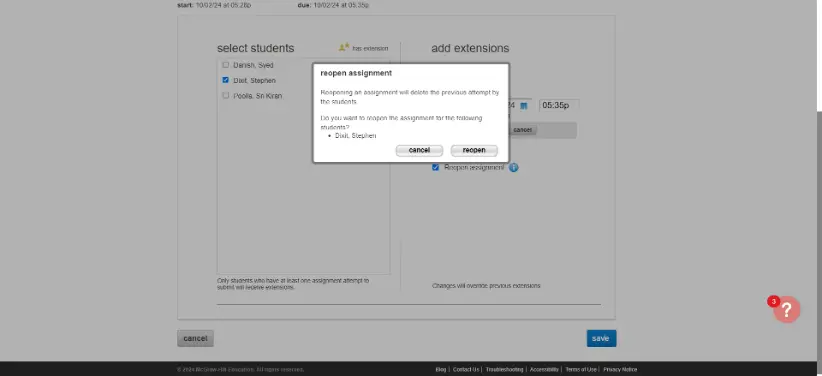This screenshot has height=376, width=822.
Task: Open the Contact Us footer link
Action: [466, 370]
